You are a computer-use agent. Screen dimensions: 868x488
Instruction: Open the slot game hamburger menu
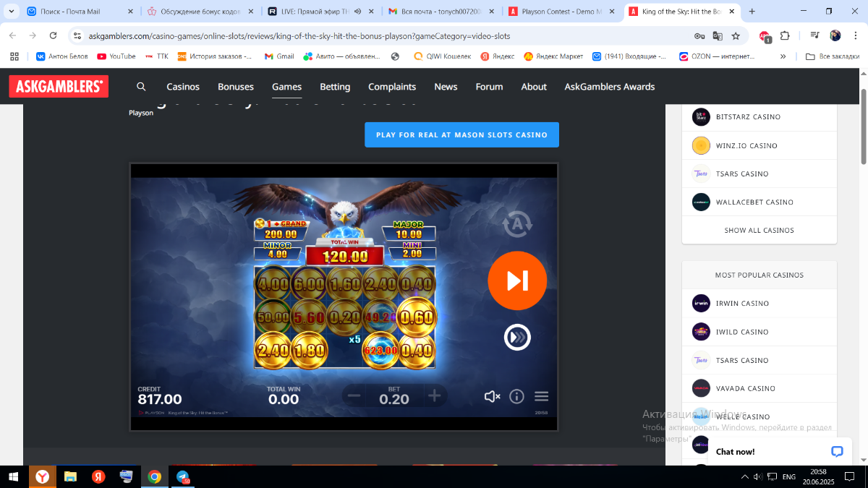coord(541,396)
